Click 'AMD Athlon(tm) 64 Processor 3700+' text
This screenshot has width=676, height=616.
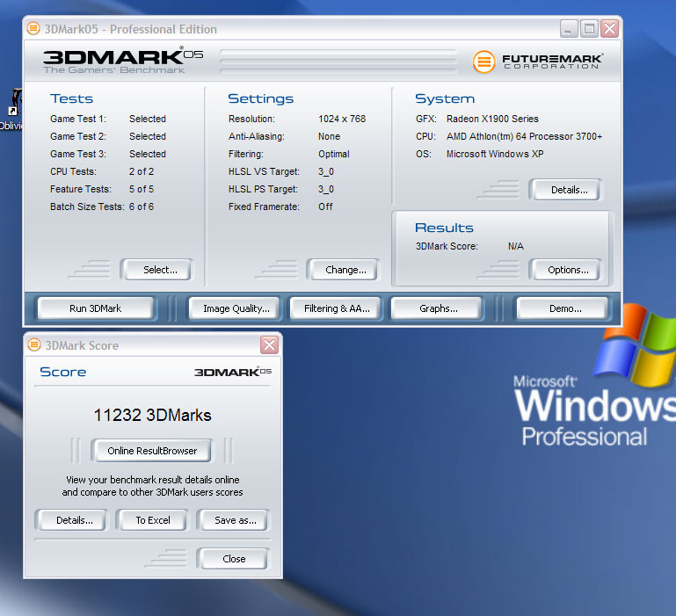pyautogui.click(x=524, y=137)
